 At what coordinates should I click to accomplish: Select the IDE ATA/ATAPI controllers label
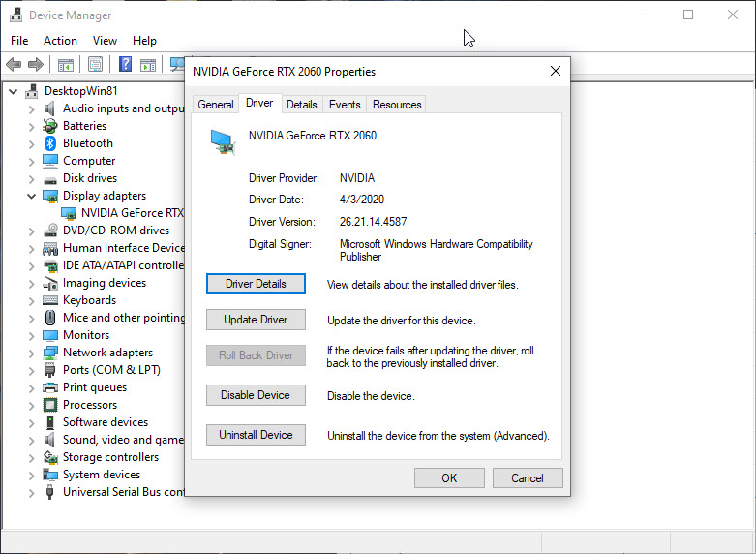[123, 265]
